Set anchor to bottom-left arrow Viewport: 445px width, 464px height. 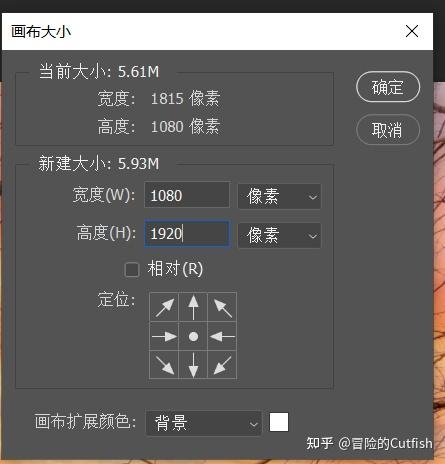[x=164, y=364]
